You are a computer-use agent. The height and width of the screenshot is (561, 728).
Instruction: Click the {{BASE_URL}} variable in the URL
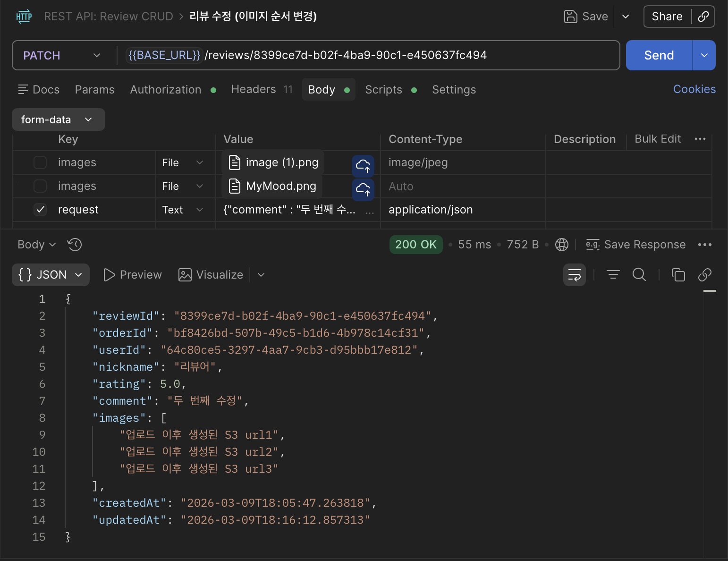pyautogui.click(x=165, y=55)
